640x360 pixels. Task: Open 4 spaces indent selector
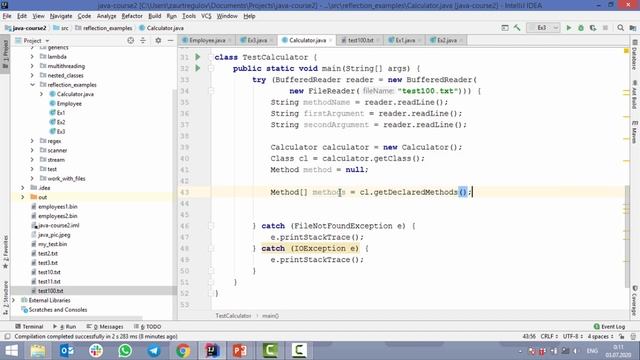coord(600,337)
